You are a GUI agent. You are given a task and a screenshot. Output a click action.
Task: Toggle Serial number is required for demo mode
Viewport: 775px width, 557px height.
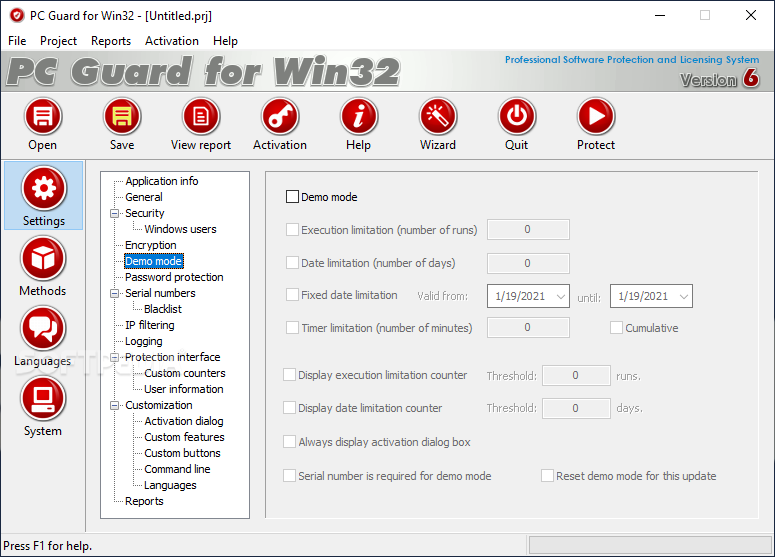pos(289,475)
